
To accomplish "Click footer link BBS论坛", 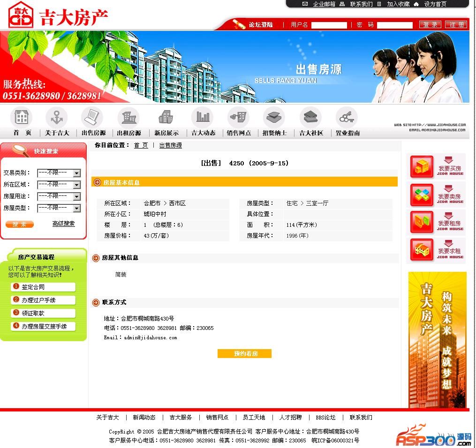I will 325,418.
